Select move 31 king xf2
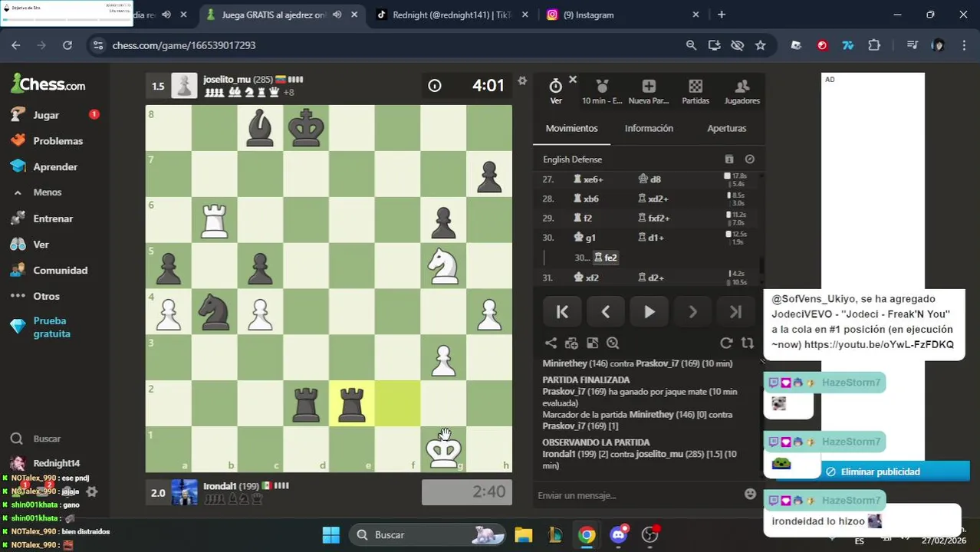Viewport: 980px width, 552px height. 586,278
